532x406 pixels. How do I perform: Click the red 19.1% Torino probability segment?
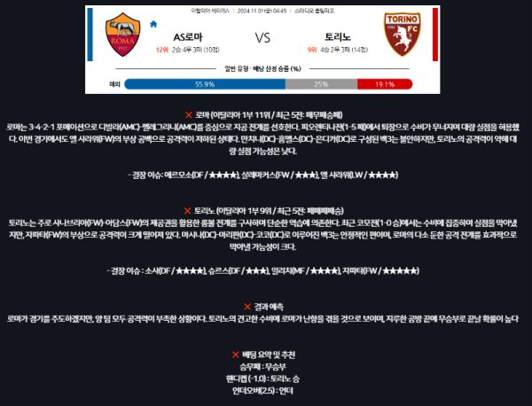point(385,84)
